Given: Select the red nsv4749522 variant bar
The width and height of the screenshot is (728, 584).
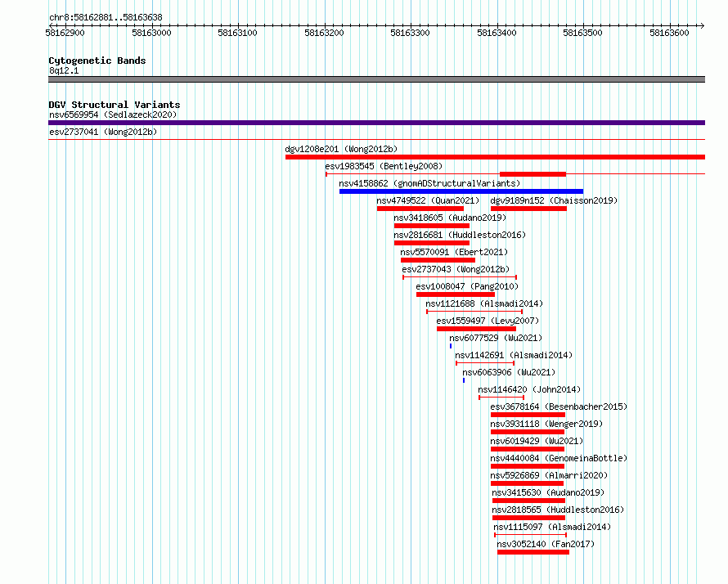Looking at the screenshot, I should [420, 209].
